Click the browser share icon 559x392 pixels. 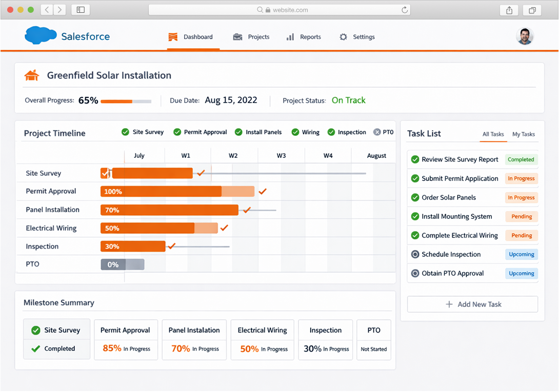coord(509,10)
